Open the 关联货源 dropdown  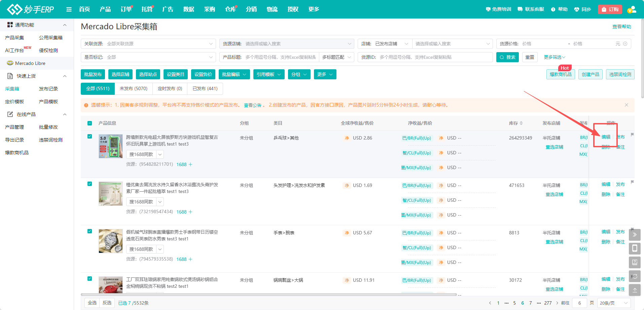click(148, 44)
